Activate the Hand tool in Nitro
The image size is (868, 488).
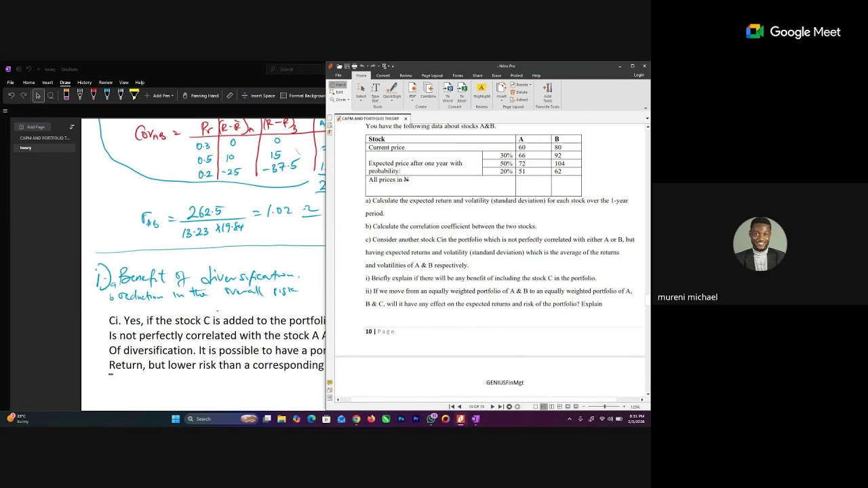coord(338,85)
